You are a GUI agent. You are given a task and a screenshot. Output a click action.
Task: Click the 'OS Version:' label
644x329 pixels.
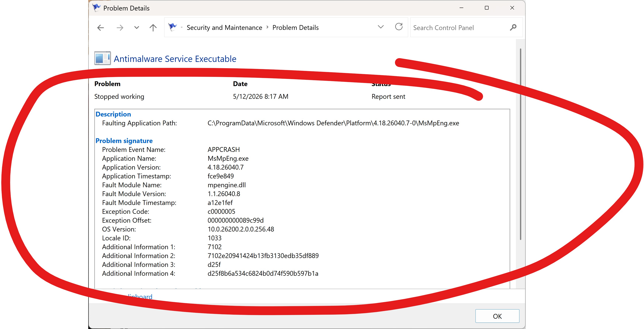[x=119, y=229]
